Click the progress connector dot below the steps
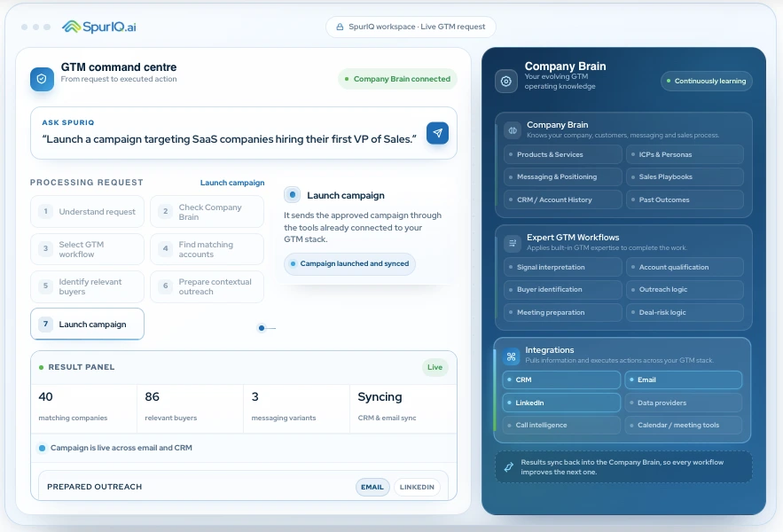Screen dimensions: 783x532 [x=262, y=328]
